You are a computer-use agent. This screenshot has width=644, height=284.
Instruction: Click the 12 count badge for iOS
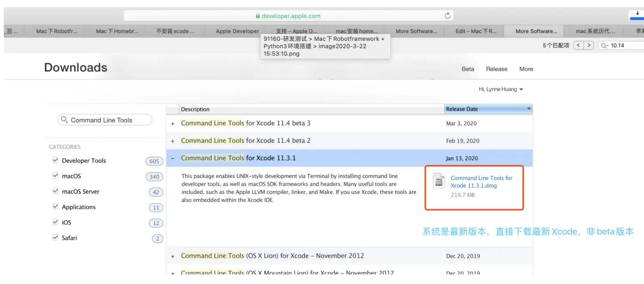tap(156, 223)
